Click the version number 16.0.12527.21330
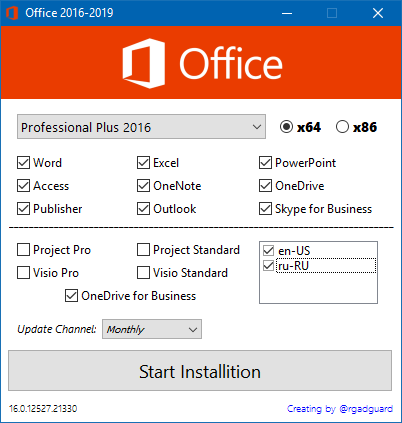 click(x=43, y=409)
